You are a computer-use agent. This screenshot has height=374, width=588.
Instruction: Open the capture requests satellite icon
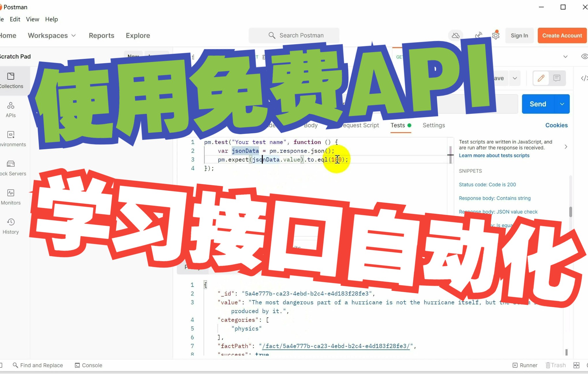pyautogui.click(x=479, y=35)
